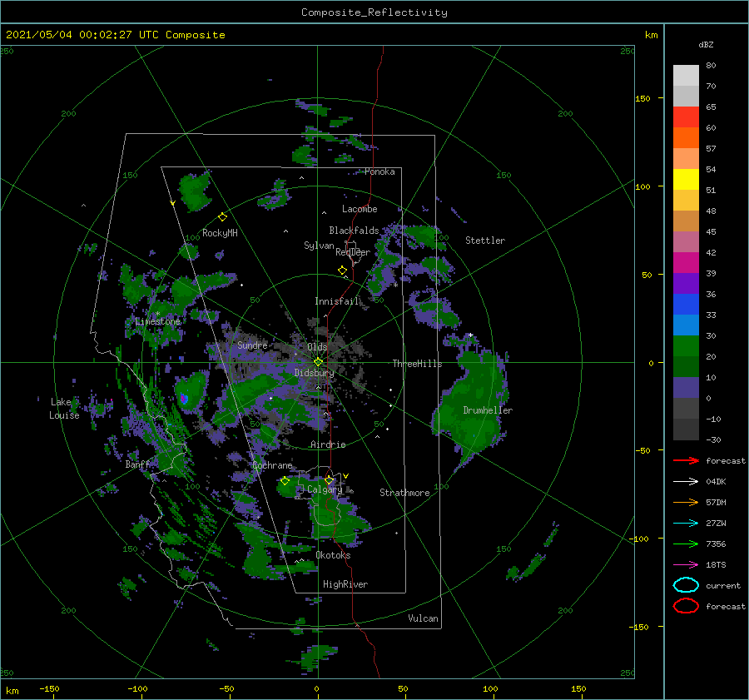The height and width of the screenshot is (700, 749).
Task: Click the Airdrie city label
Action: (x=328, y=444)
